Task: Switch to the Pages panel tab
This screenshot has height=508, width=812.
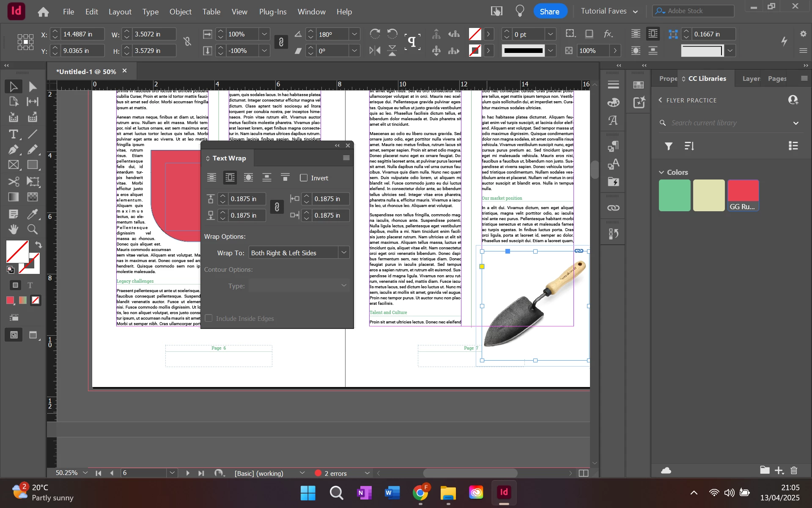Action: pyautogui.click(x=777, y=79)
